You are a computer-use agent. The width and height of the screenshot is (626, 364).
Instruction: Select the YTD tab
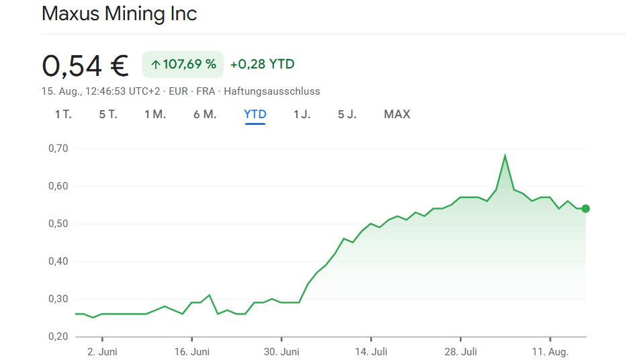255,115
